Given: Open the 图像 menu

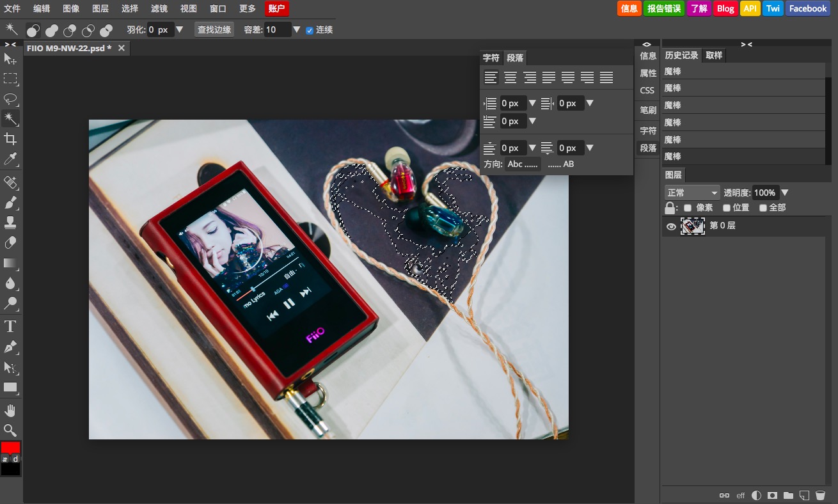Looking at the screenshot, I should pos(71,8).
